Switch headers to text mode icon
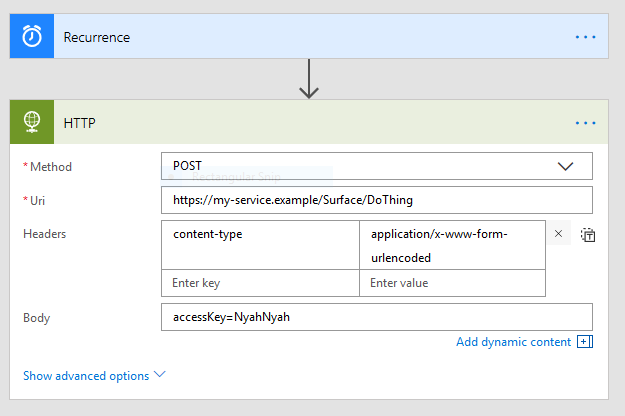 [x=588, y=235]
